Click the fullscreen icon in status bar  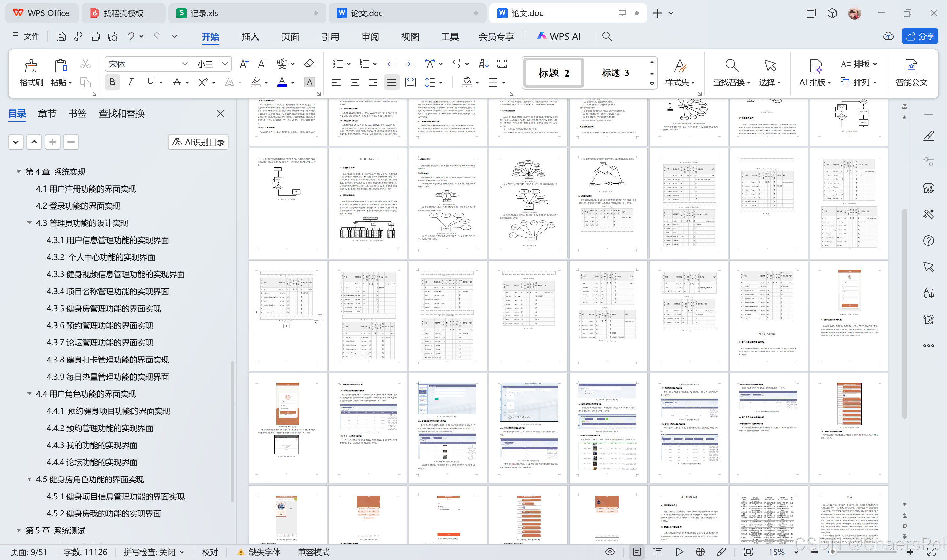(931, 552)
